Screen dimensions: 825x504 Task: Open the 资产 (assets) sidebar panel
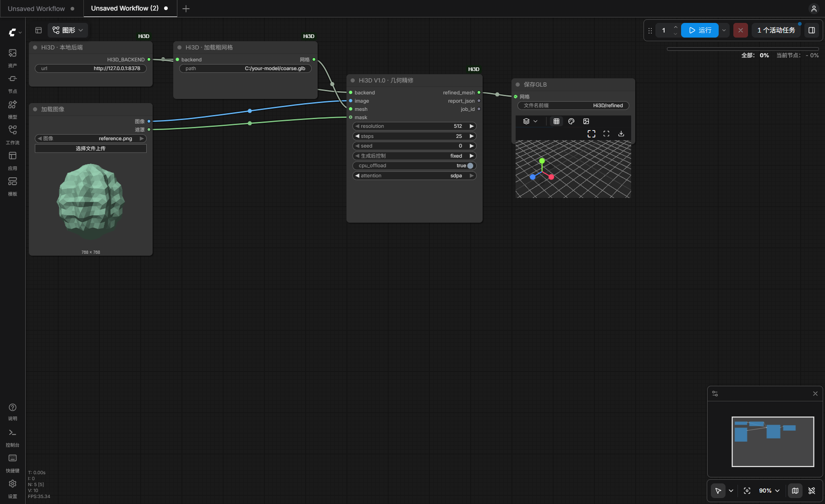coord(12,57)
